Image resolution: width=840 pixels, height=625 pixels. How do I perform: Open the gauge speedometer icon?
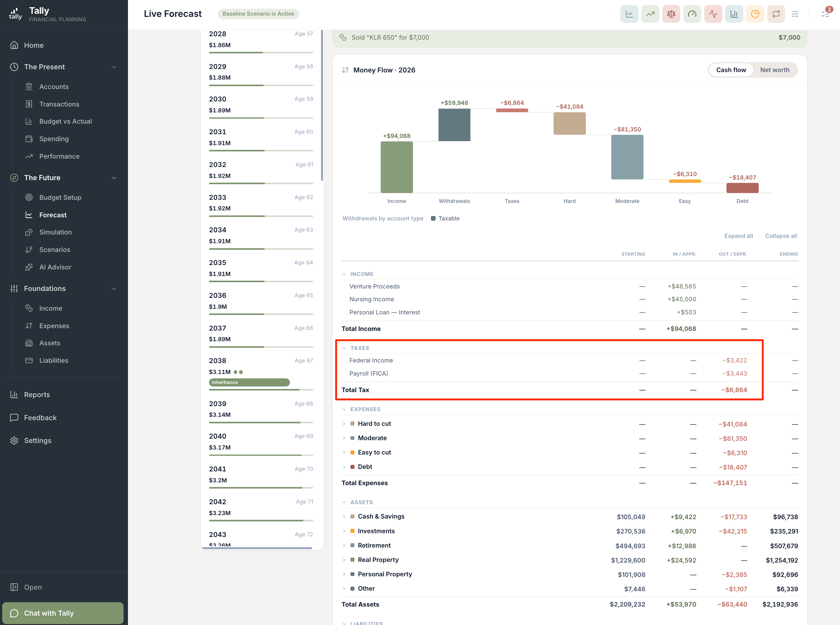click(x=692, y=14)
